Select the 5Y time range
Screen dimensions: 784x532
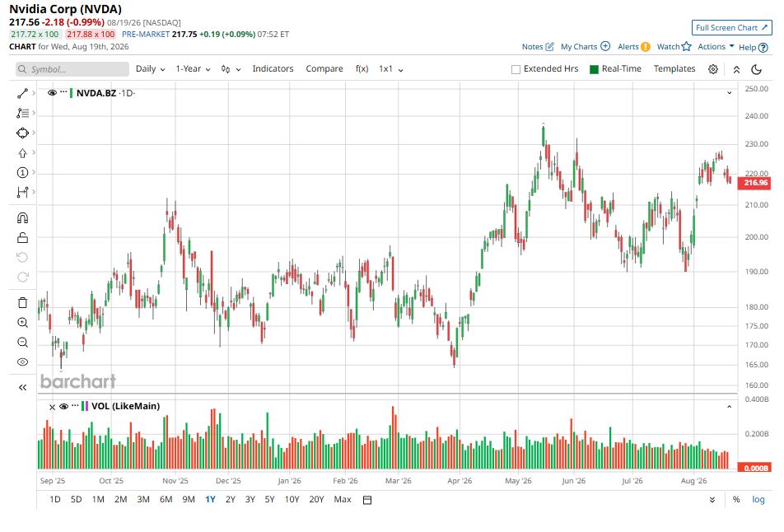coord(269,499)
